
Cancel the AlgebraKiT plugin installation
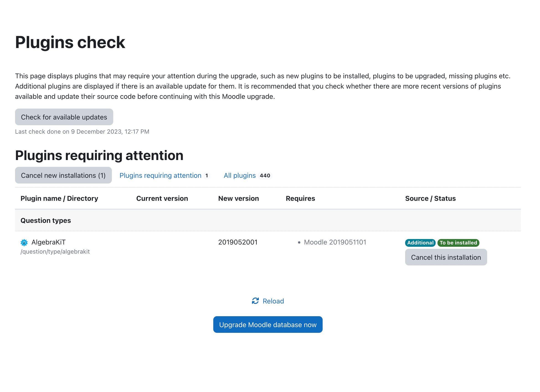pyautogui.click(x=446, y=257)
